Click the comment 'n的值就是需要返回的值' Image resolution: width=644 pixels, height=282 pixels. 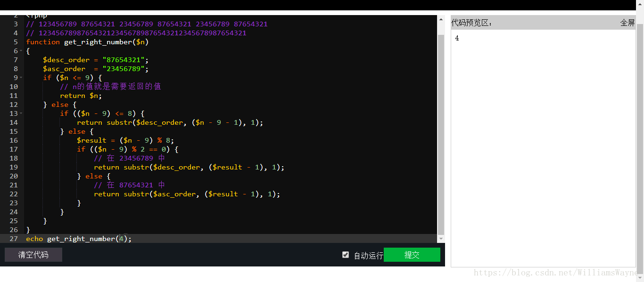coord(111,87)
